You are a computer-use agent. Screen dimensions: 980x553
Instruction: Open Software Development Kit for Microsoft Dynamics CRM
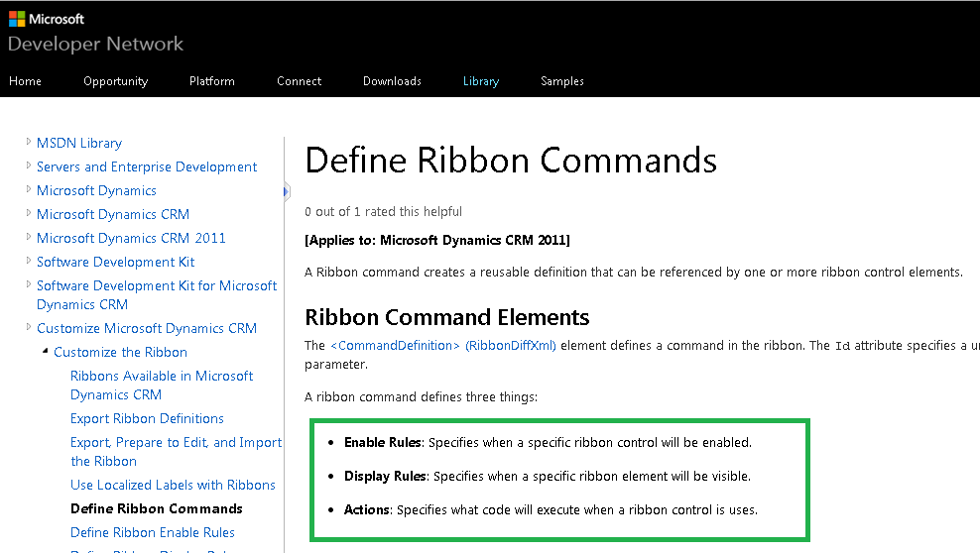pos(157,294)
